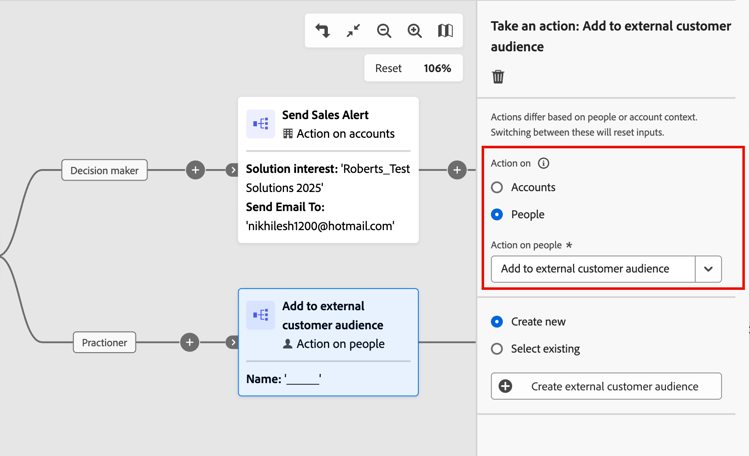Choose the Create new option
Screen dimensions: 750x456
tap(497, 322)
